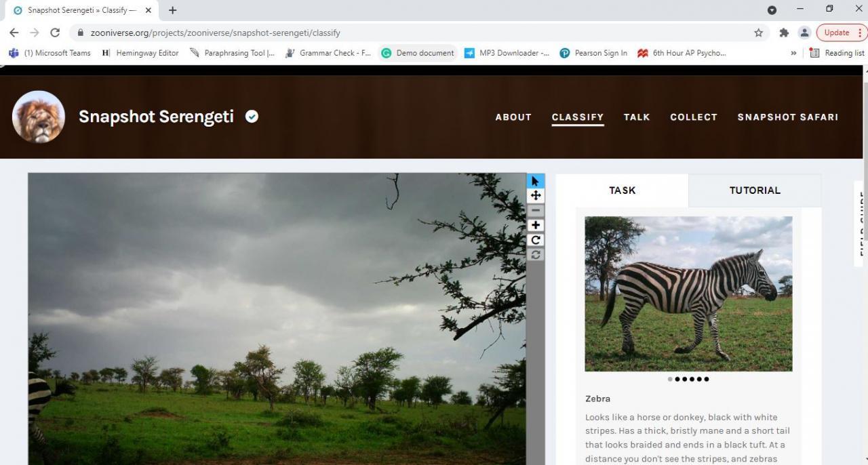868x465 pixels.
Task: Open the tab search dropdown icon
Action: pyautogui.click(x=772, y=10)
